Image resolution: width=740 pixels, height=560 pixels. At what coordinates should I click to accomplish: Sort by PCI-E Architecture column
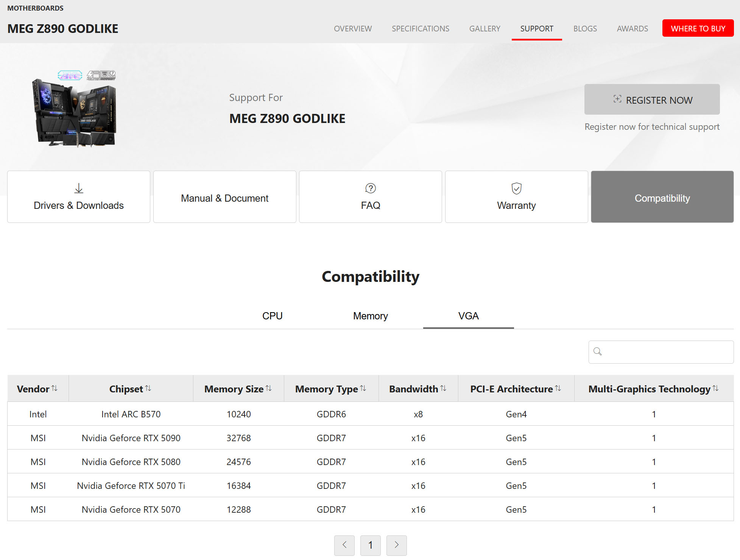click(x=558, y=388)
